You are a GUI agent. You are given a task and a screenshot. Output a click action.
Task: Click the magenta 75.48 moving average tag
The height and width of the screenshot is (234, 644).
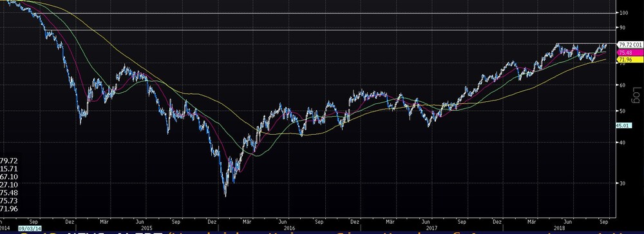coord(630,52)
